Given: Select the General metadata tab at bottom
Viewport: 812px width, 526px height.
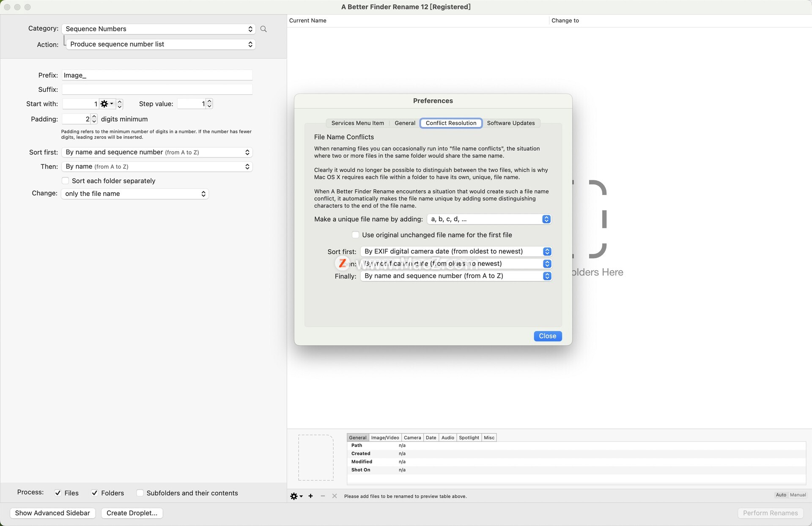Looking at the screenshot, I should (x=358, y=438).
